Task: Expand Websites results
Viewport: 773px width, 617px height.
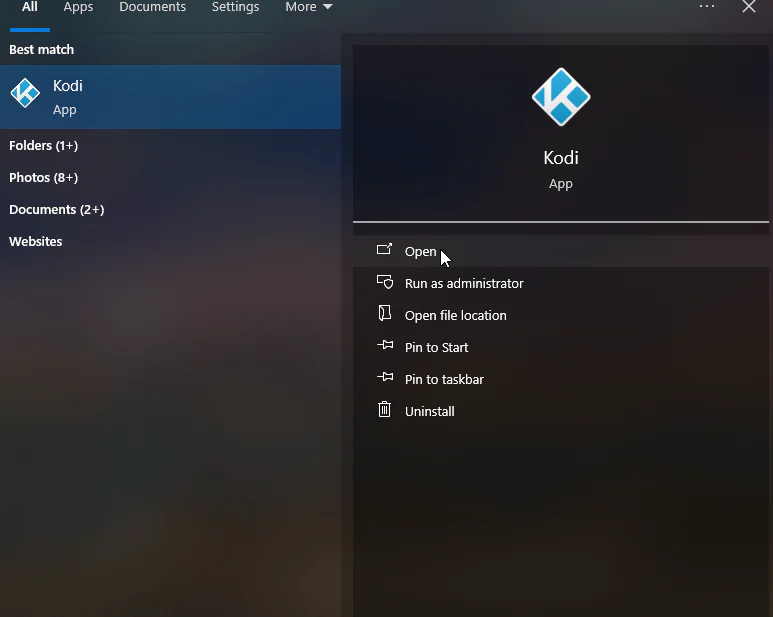Action: [x=35, y=241]
